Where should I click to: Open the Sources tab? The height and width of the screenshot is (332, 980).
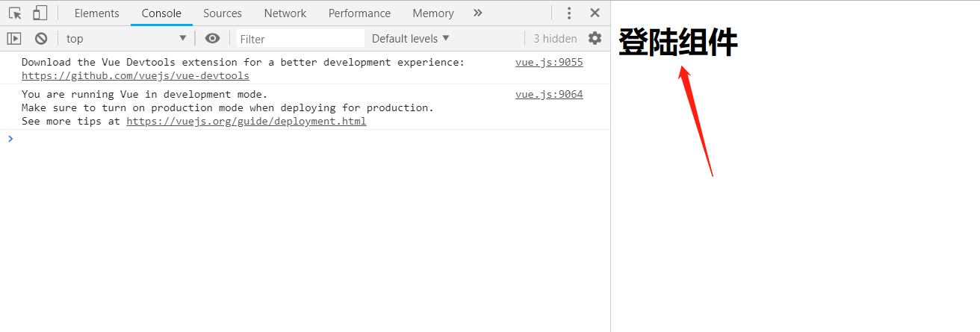click(223, 13)
